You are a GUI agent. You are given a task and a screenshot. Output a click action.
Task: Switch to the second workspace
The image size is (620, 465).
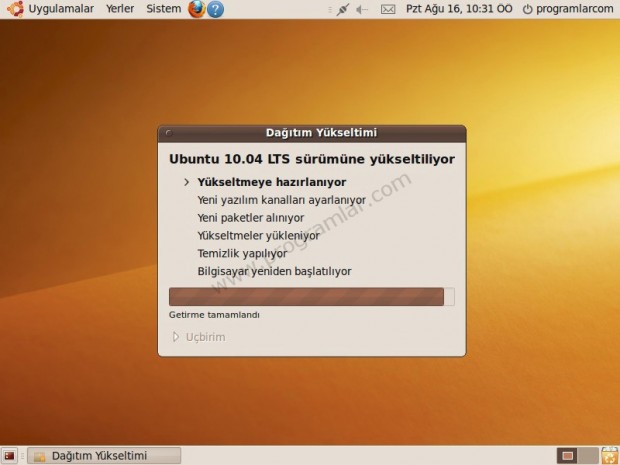(x=588, y=456)
